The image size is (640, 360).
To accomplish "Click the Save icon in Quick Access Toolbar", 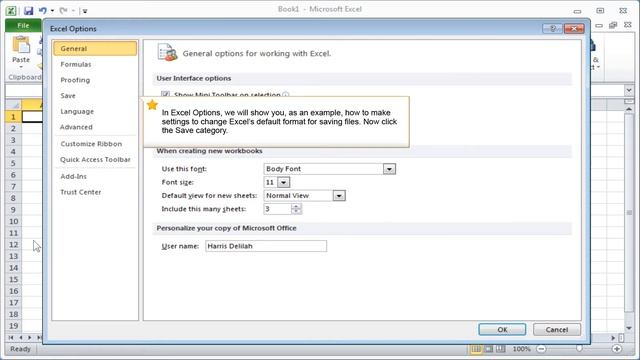I will 28,11.
